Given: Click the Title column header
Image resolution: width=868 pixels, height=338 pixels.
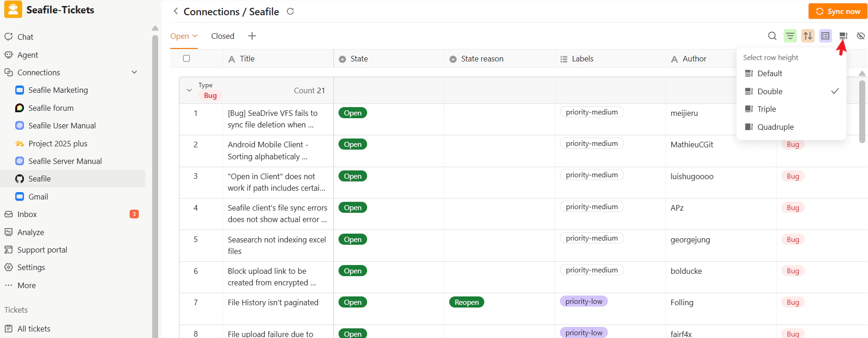Looking at the screenshot, I should 278,59.
